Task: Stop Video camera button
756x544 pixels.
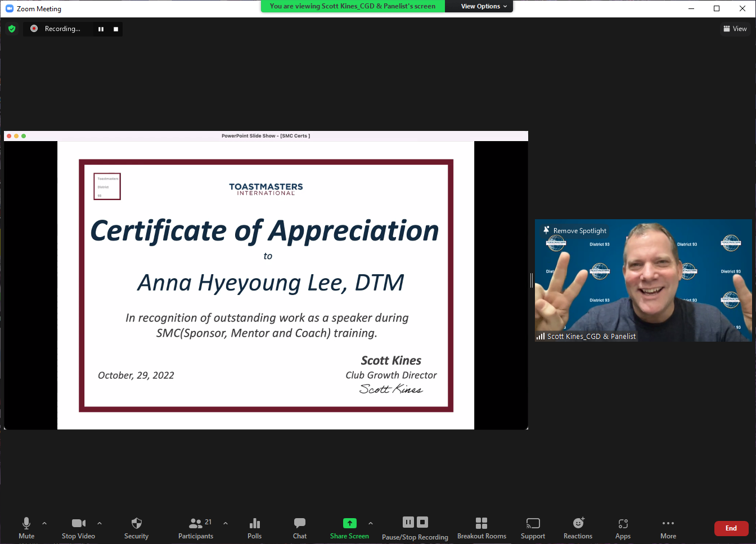Action: point(78,528)
